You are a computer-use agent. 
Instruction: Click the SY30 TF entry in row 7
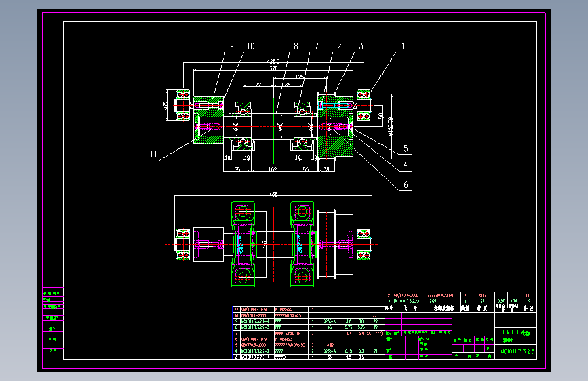coord(292,334)
